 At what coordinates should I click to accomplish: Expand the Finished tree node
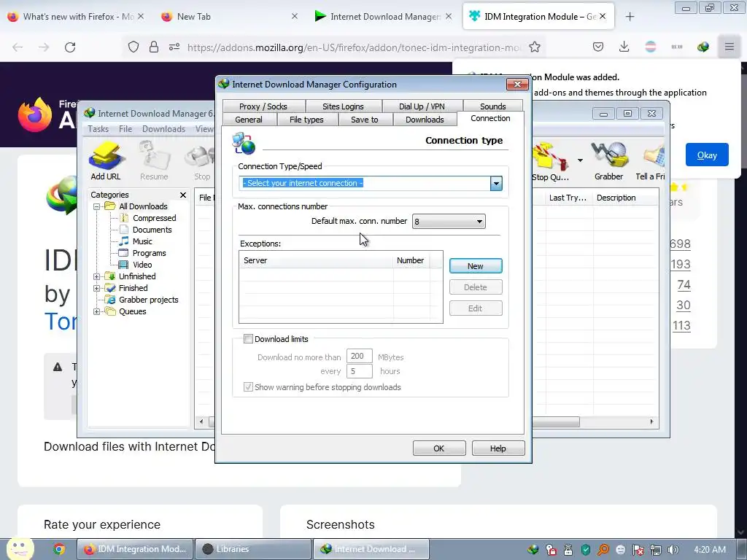coord(96,288)
